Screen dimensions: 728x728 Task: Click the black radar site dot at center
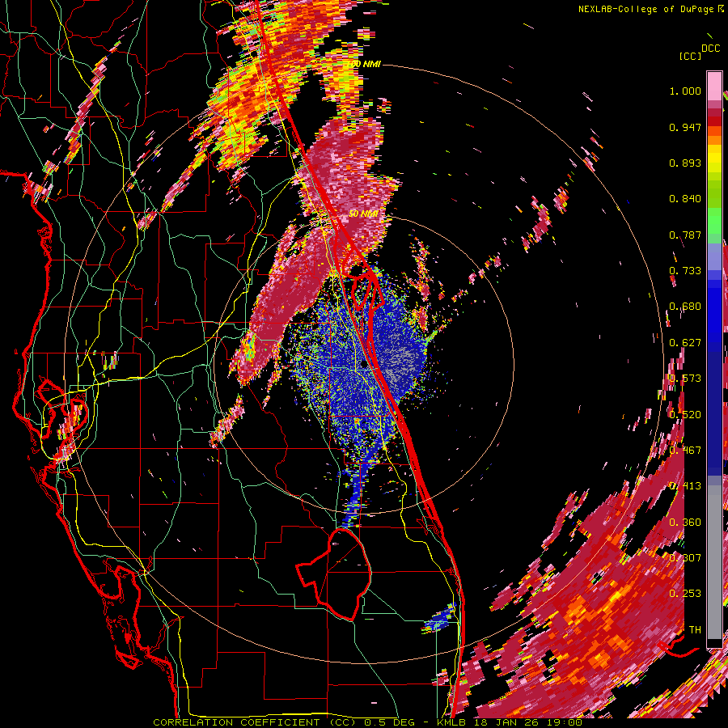point(364,365)
